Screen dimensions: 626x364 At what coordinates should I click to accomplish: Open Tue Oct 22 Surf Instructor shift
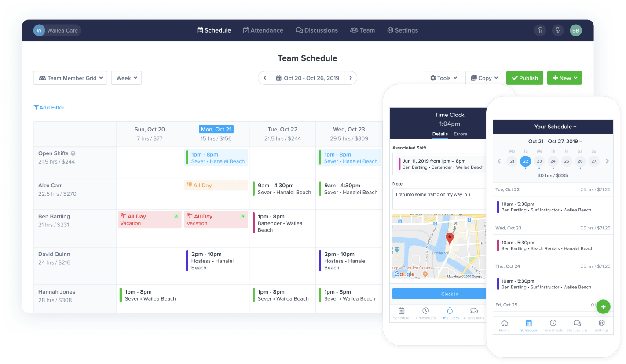553,207
